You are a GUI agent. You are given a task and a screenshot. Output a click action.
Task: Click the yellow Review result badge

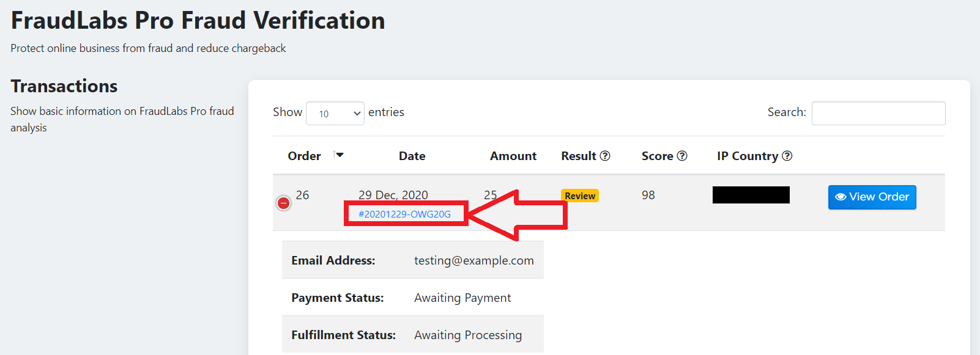(580, 196)
